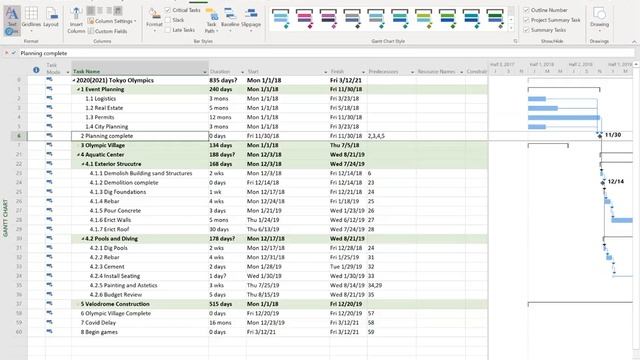Select the 4.1.6 Erict Walls task
Image resolution: width=640 pixels, height=360 pixels.
(x=110, y=220)
